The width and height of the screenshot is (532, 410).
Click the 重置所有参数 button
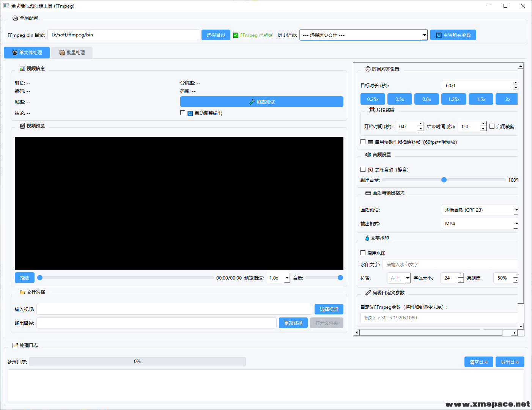pyautogui.click(x=453, y=35)
